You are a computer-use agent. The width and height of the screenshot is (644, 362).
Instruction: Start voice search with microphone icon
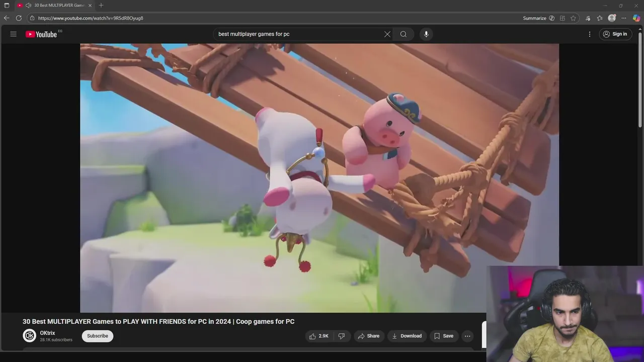pos(426,34)
